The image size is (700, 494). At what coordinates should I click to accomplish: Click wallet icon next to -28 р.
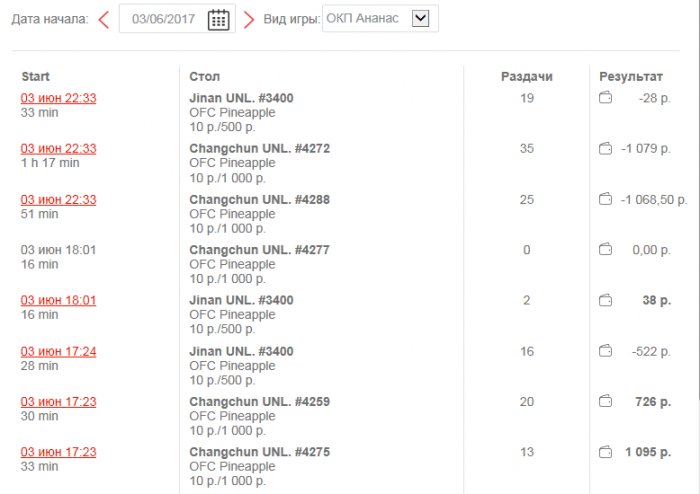pos(605,97)
